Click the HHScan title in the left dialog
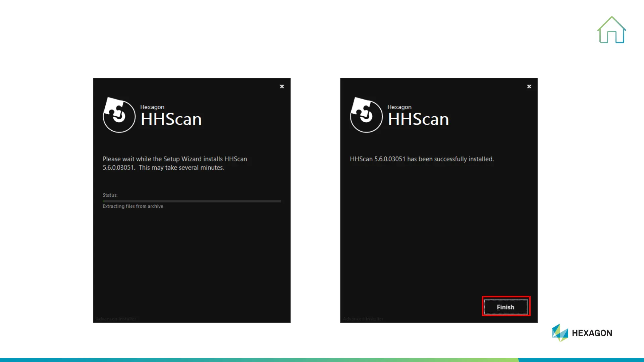The height and width of the screenshot is (362, 644). pos(171,120)
